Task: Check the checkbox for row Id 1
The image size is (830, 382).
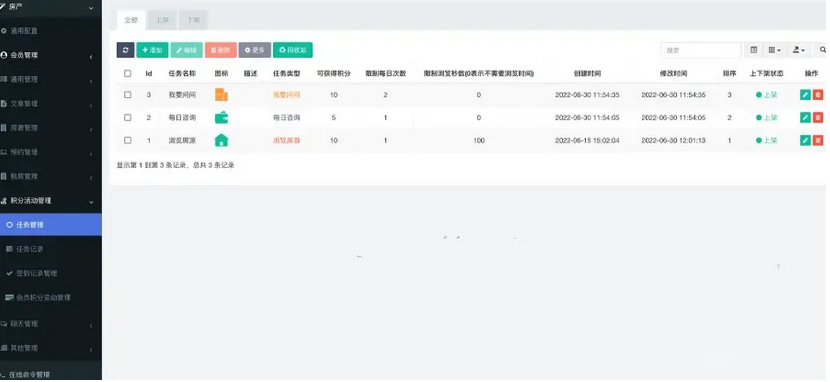Action: (x=128, y=140)
